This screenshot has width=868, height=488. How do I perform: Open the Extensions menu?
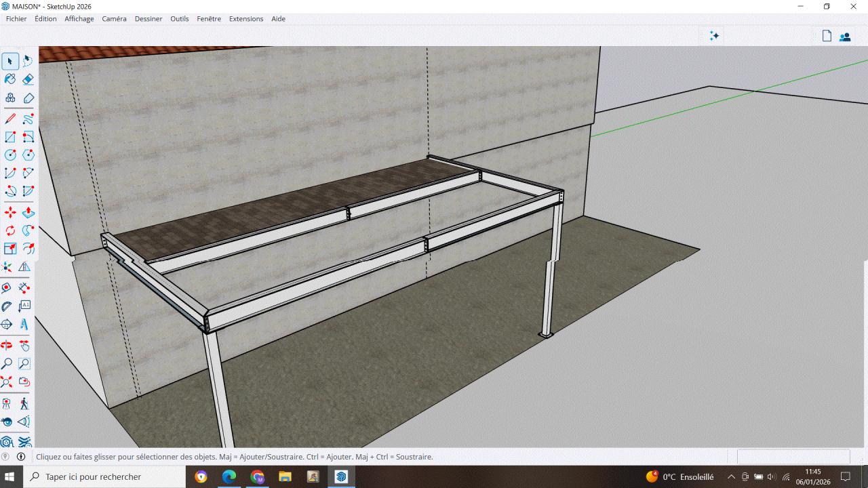pyautogui.click(x=246, y=19)
